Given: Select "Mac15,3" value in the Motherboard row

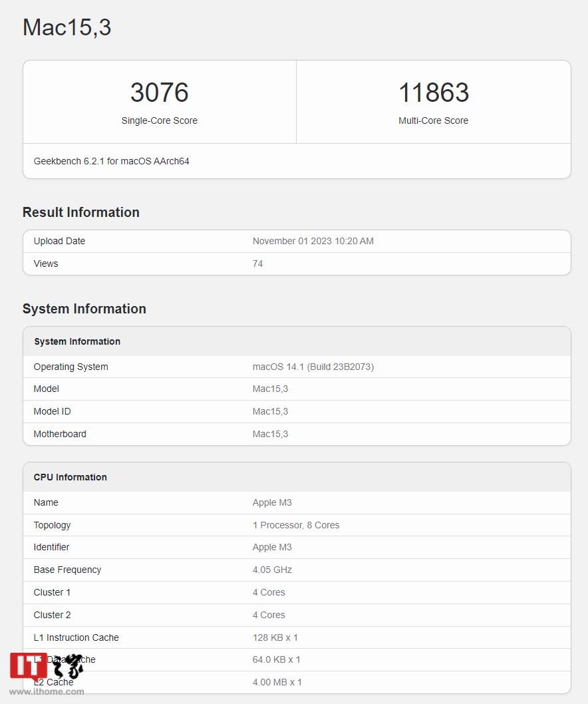Looking at the screenshot, I should coord(270,434).
